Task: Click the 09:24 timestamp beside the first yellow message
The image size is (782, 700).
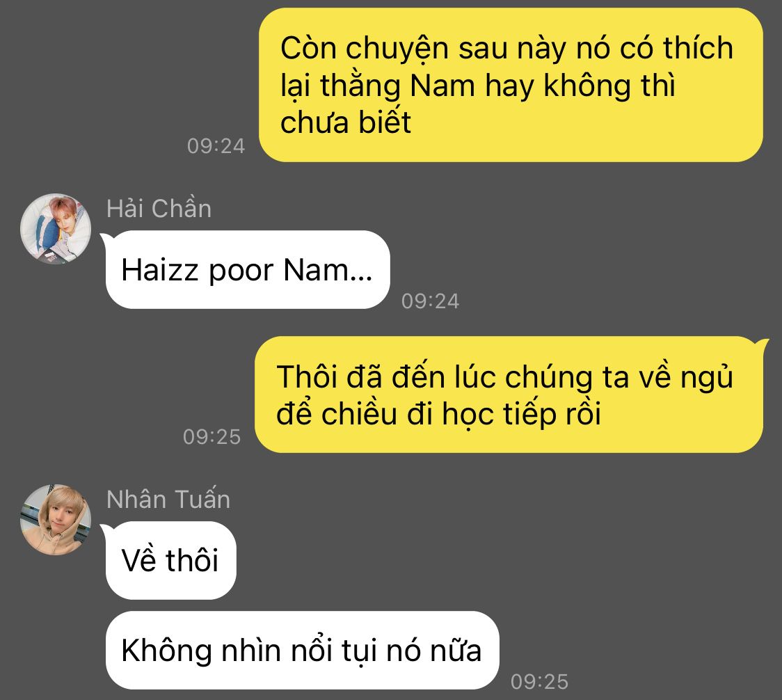Action: pyautogui.click(x=216, y=146)
